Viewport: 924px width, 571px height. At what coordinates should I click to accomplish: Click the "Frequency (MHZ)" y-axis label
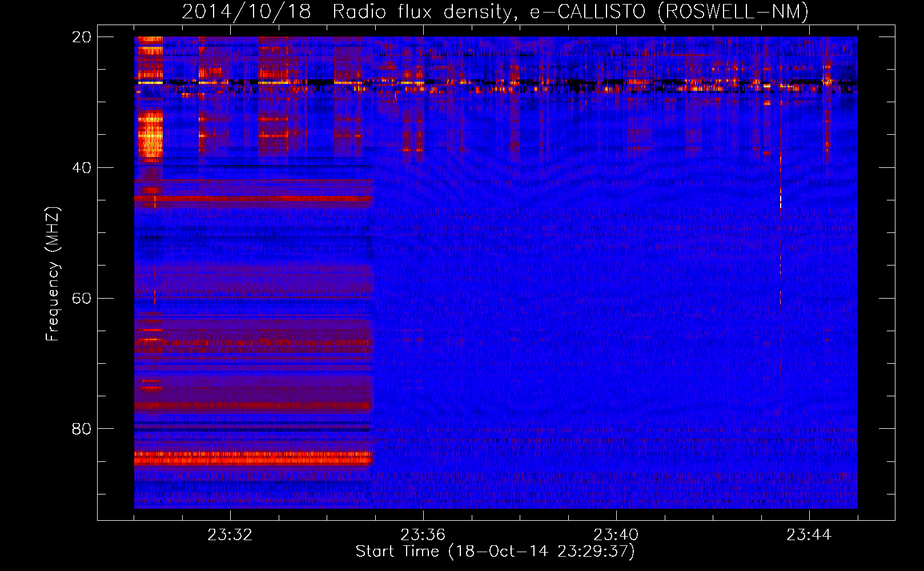(x=52, y=274)
